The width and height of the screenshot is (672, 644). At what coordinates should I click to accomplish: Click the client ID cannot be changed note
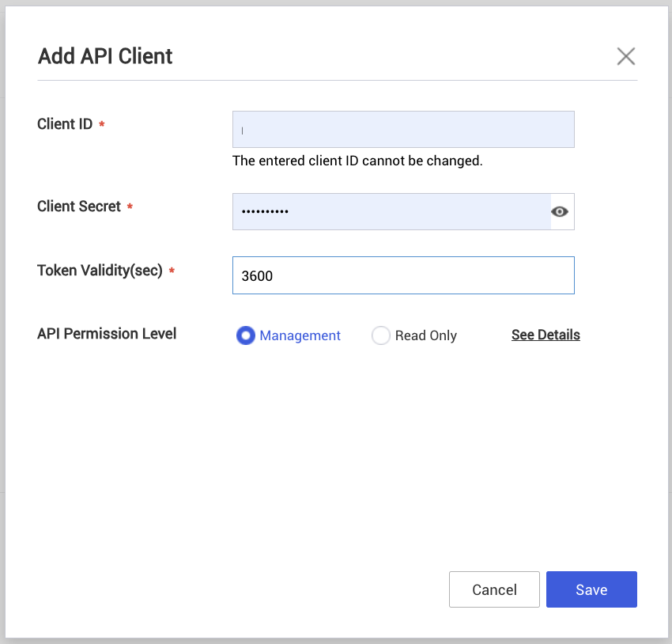357,161
